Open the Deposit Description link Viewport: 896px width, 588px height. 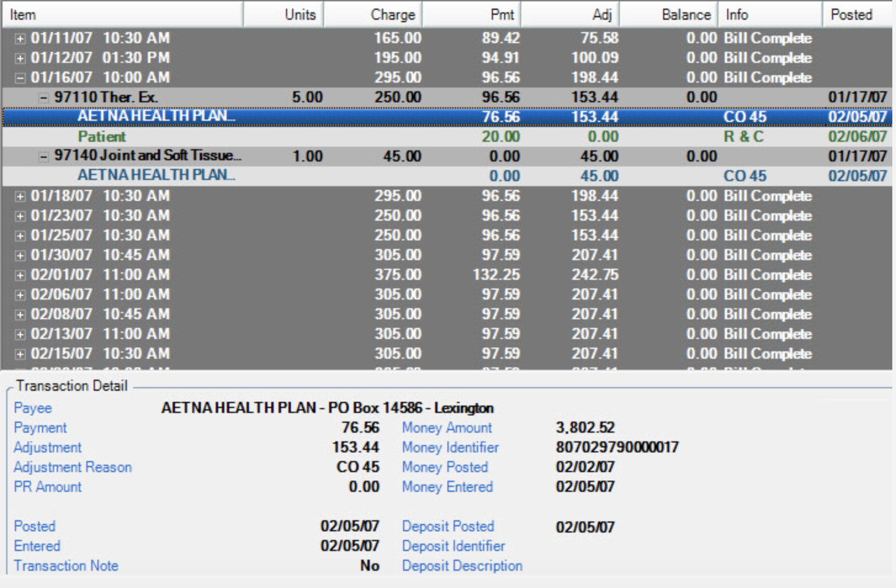(x=462, y=566)
